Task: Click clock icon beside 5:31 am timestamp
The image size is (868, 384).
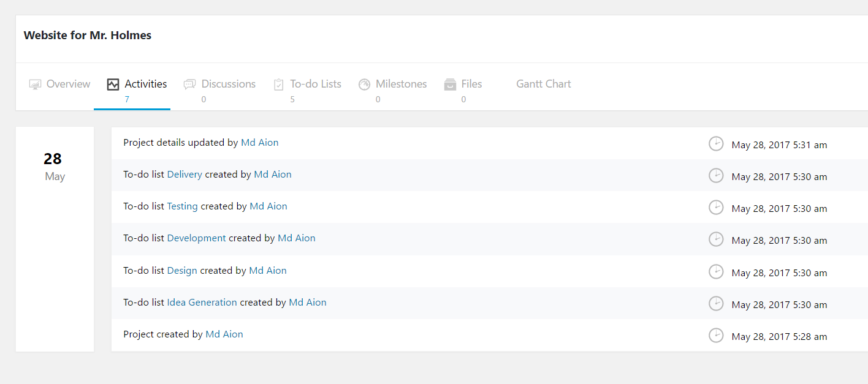Action: point(715,144)
